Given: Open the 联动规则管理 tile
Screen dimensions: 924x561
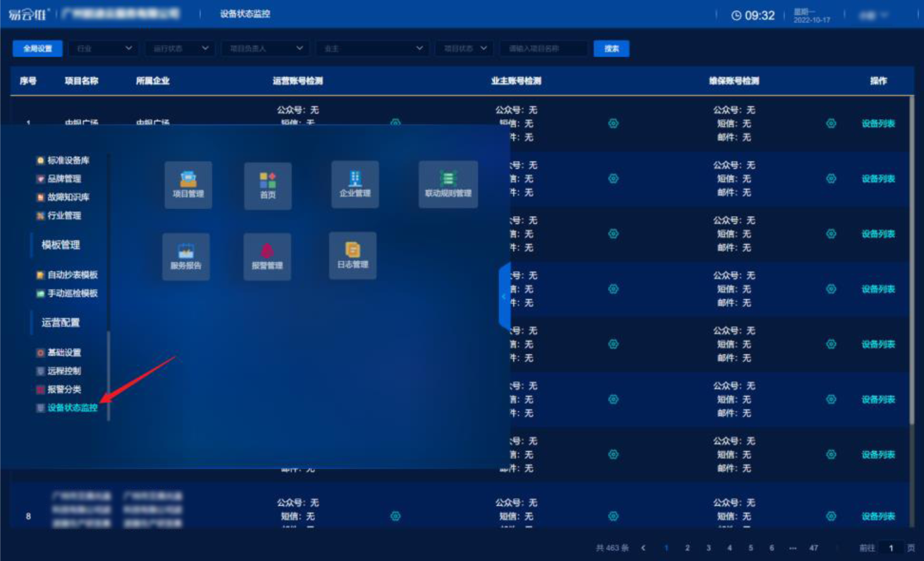Looking at the screenshot, I should [448, 184].
